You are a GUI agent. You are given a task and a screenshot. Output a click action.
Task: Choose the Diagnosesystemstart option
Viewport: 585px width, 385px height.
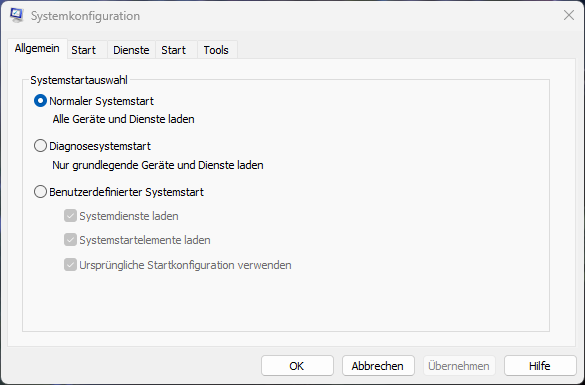click(x=40, y=146)
